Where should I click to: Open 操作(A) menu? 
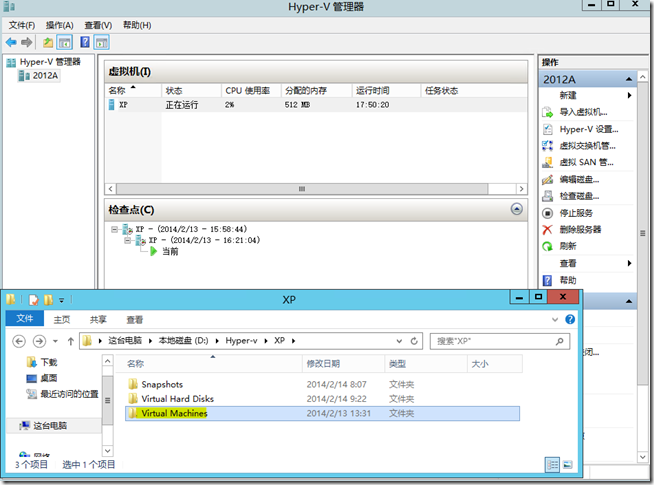tap(60, 25)
